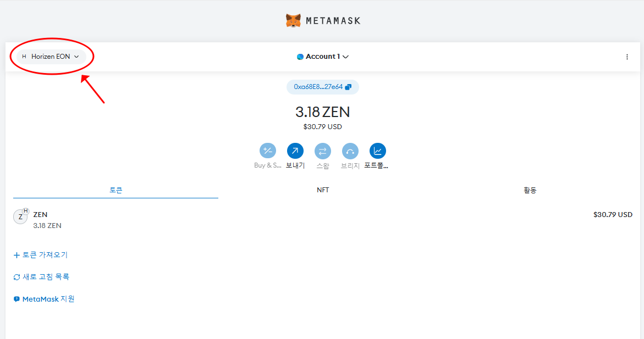Screen dimensions: 644x339
Task: Copy wallet address 0xa68E8...27e64
Action: [322, 87]
